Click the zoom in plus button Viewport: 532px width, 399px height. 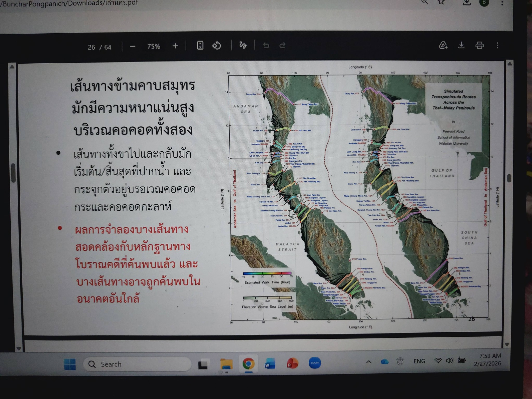click(x=175, y=46)
